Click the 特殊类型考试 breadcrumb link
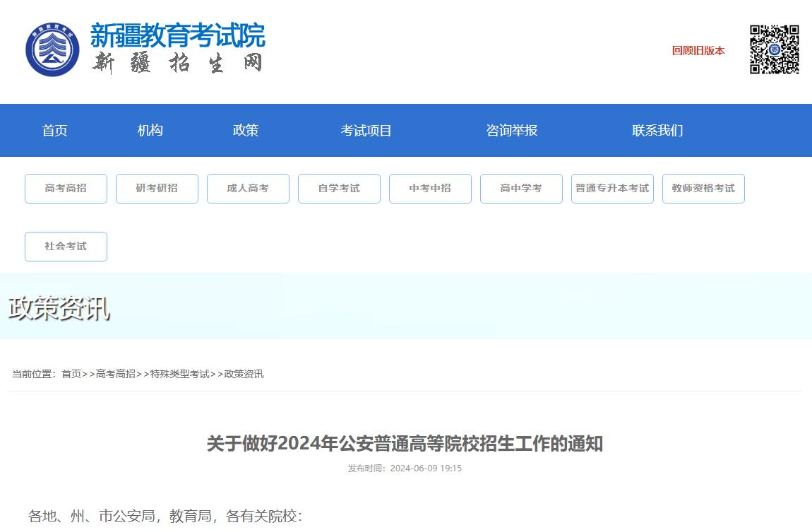Screen dimensions: 812x530 pyautogui.click(x=181, y=373)
